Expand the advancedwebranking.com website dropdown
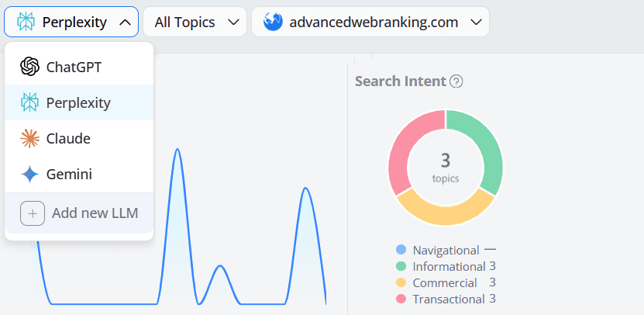This screenshot has width=644, height=315. [x=370, y=22]
